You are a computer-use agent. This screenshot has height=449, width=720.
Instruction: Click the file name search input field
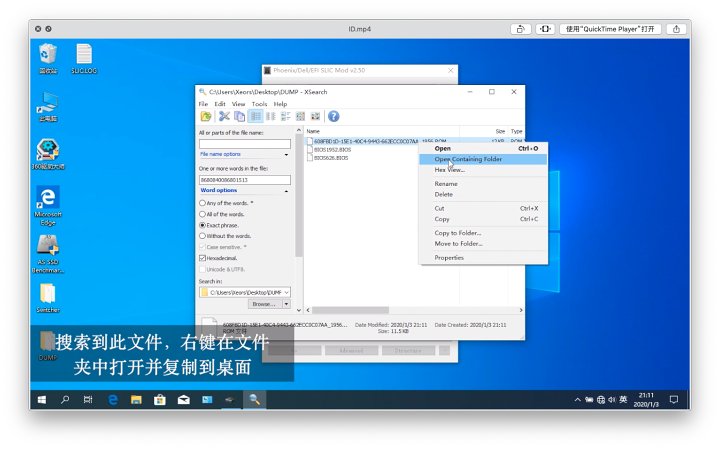(x=244, y=144)
